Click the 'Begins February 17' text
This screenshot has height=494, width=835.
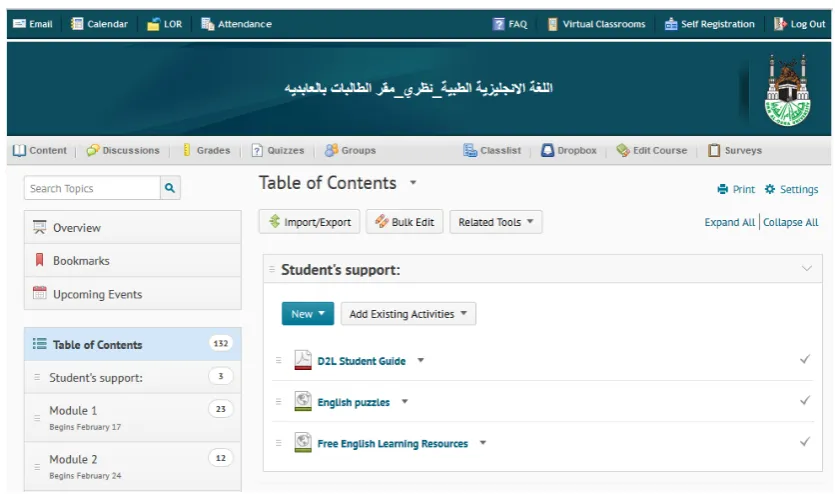pyautogui.click(x=85, y=427)
